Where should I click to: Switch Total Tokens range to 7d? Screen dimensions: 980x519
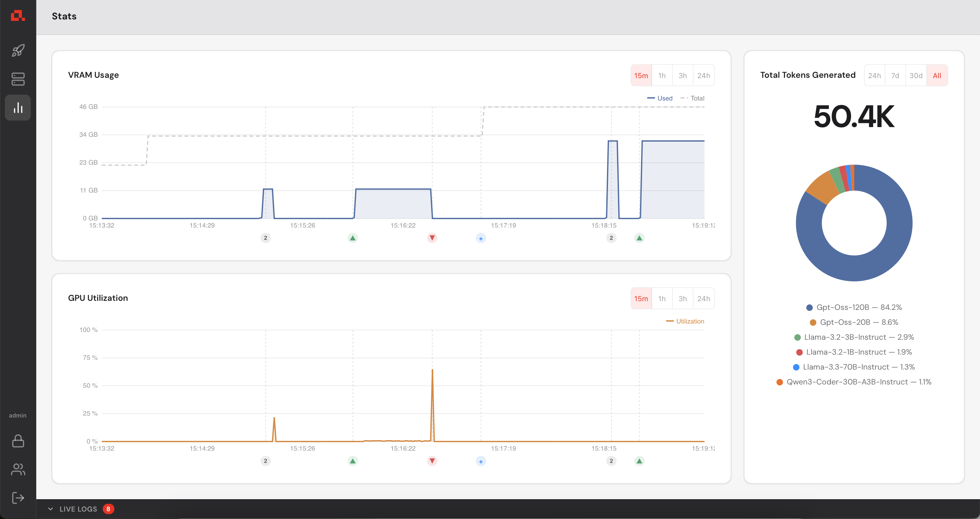[x=895, y=75]
